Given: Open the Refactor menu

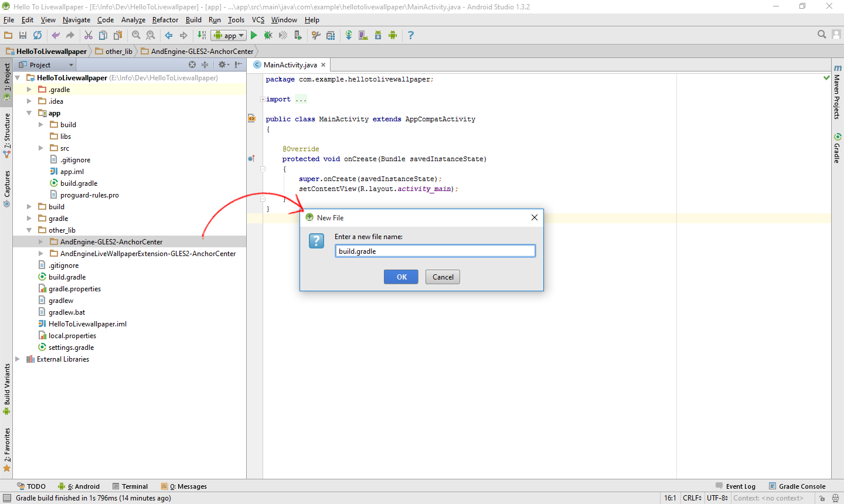Looking at the screenshot, I should 165,19.
